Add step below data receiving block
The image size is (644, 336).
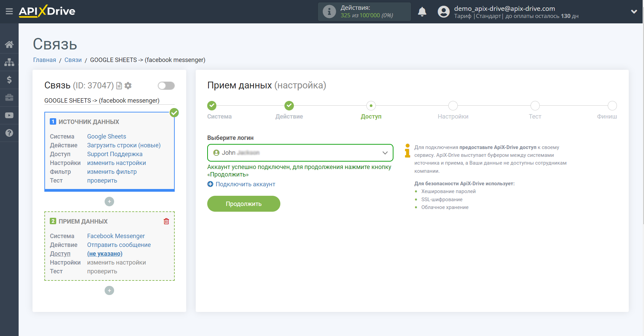coord(109,291)
